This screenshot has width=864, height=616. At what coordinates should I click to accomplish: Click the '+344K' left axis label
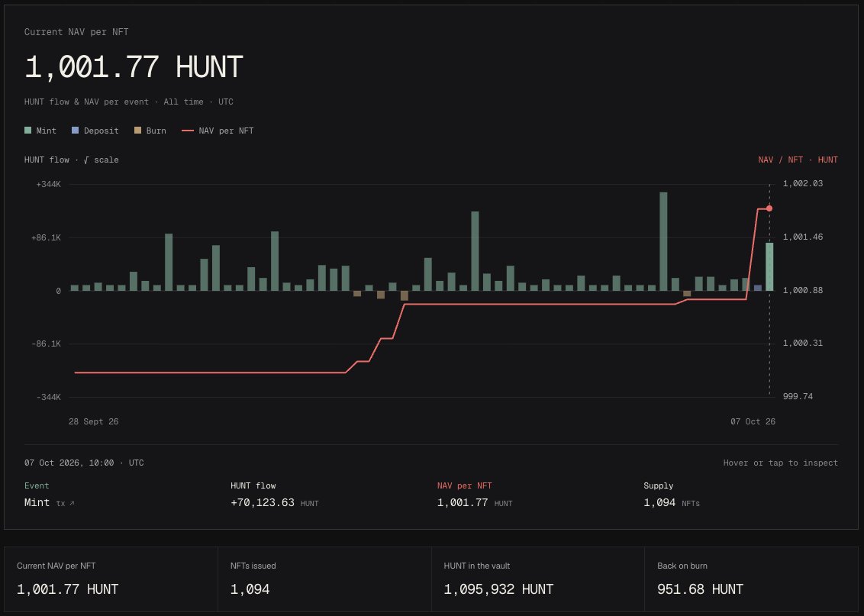point(49,184)
